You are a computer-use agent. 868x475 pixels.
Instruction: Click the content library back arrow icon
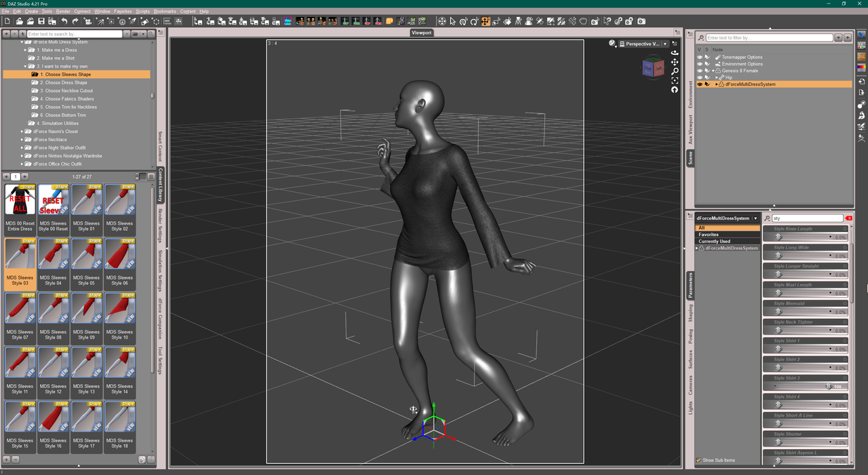(x=7, y=33)
